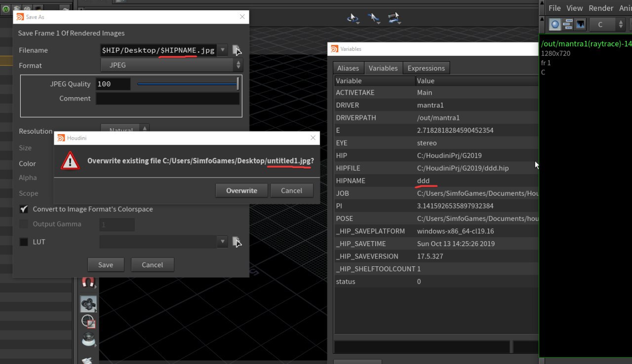Open the View menu in render window

click(574, 8)
